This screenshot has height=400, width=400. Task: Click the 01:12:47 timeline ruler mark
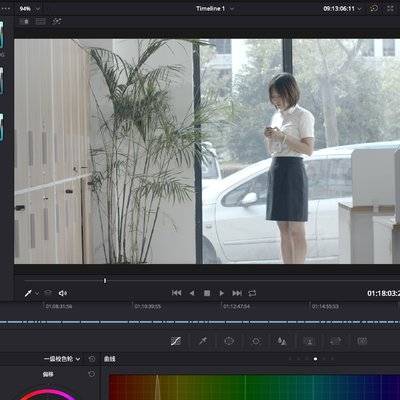(236, 306)
